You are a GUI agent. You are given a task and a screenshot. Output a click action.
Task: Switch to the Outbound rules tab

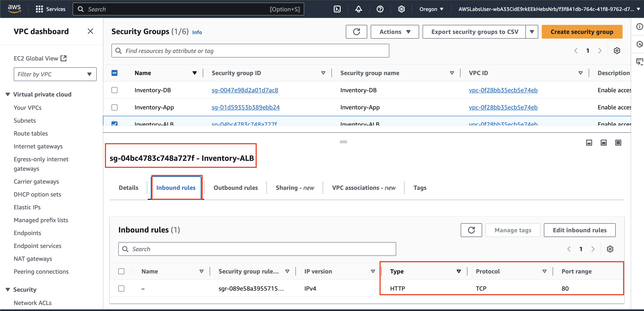click(236, 188)
